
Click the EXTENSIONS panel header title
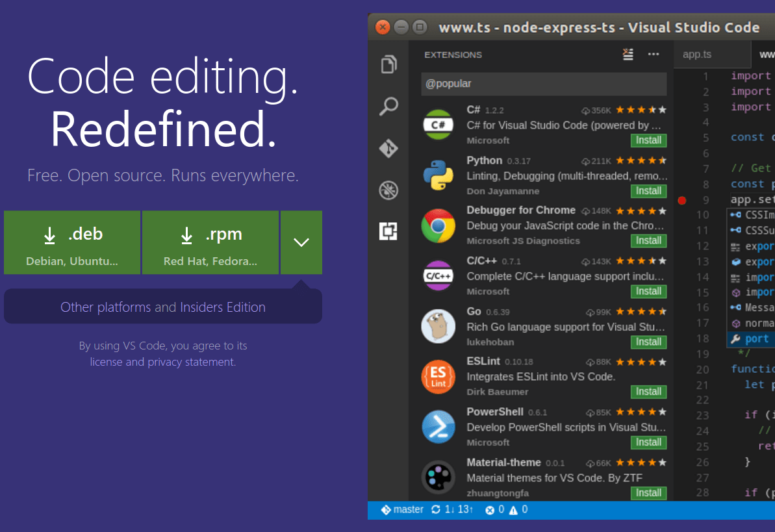(453, 55)
